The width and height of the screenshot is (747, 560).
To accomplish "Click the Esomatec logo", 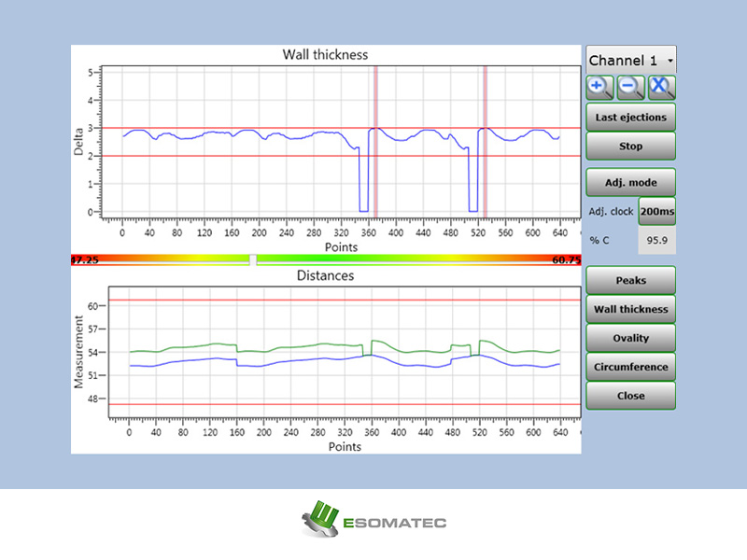I will (x=373, y=521).
